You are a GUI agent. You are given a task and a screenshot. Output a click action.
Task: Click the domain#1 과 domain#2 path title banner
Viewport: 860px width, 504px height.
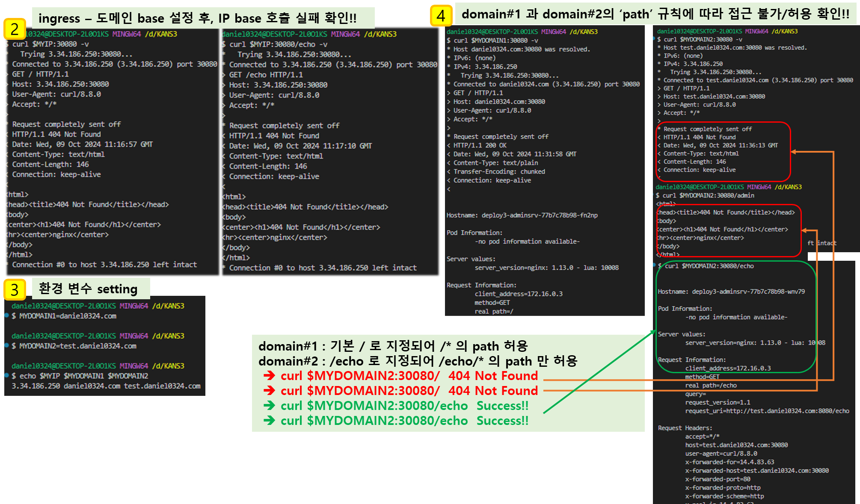[655, 14]
